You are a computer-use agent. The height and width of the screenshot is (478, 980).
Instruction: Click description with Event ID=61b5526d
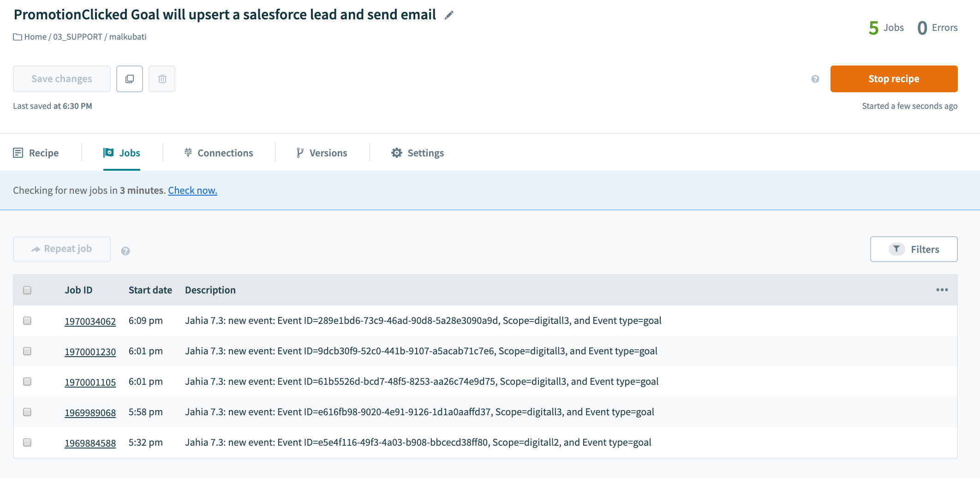(422, 382)
